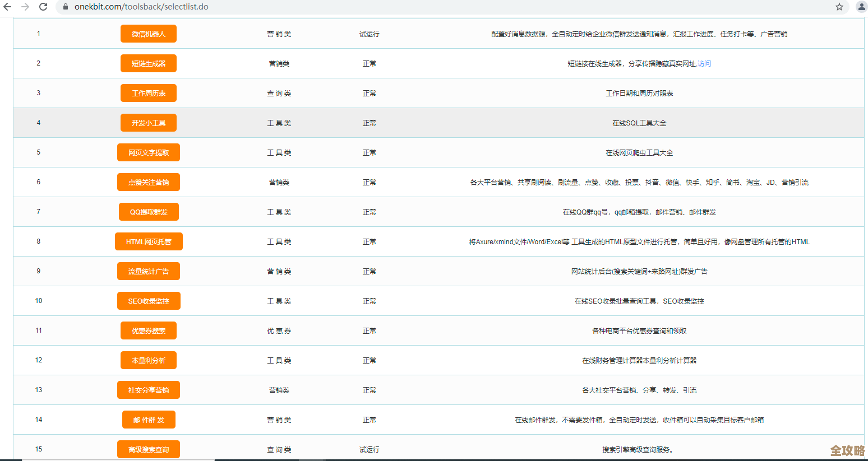Viewport: 868px width, 461px height.
Task: Open the 网页文字提取 tool
Action: point(148,152)
